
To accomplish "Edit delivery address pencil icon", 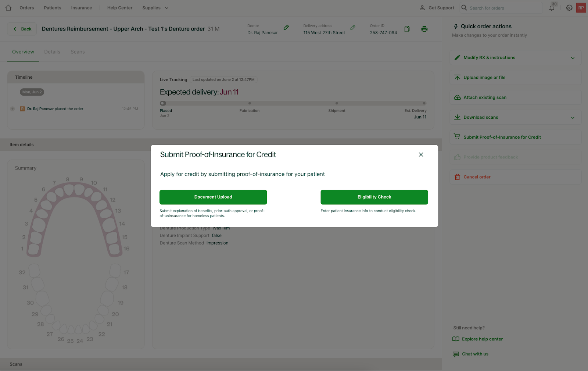I will point(353,28).
